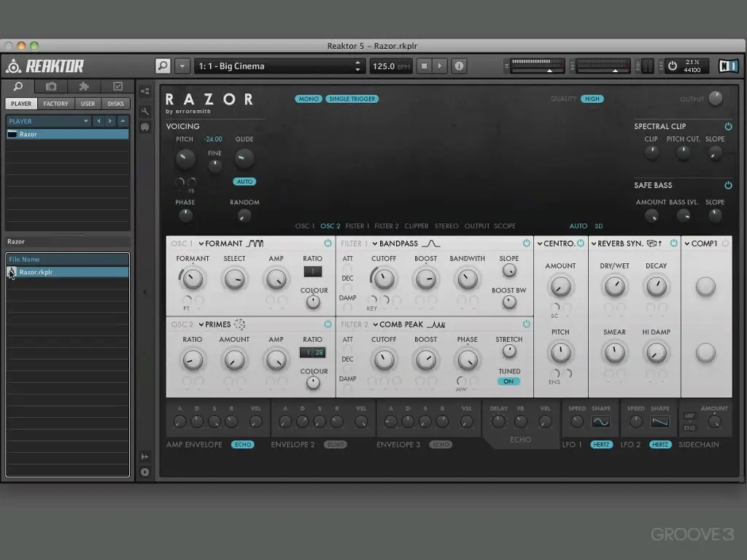Click the AUTO glide button
The width and height of the screenshot is (747, 560).
click(x=244, y=182)
